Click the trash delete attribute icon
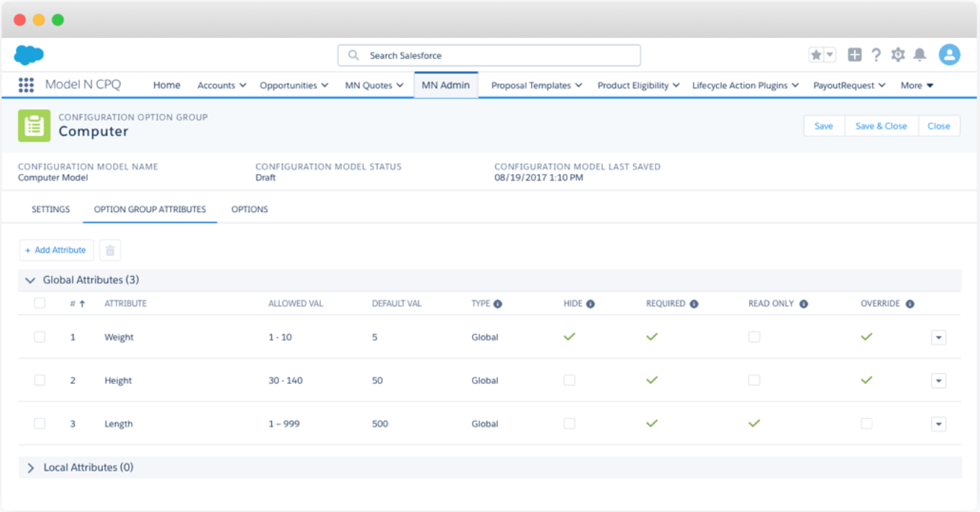Viewport: 980px width, 512px height. coord(110,250)
